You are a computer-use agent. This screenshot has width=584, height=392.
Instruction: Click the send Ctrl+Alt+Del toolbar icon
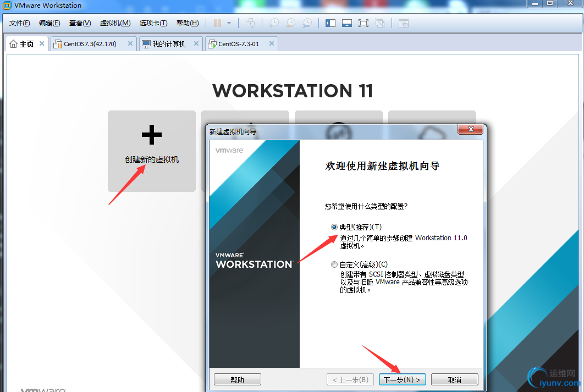pos(250,23)
